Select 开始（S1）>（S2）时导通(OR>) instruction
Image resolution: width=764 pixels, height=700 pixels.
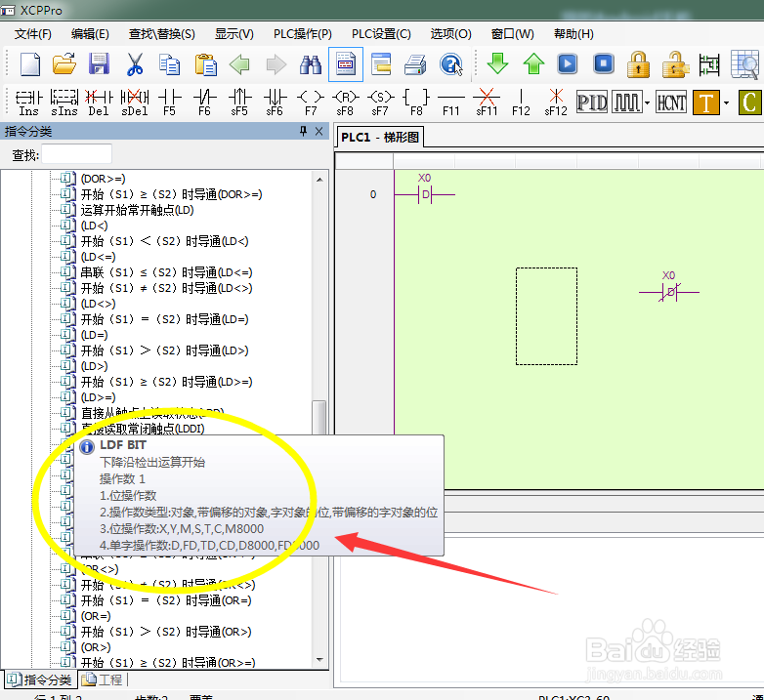166,632
